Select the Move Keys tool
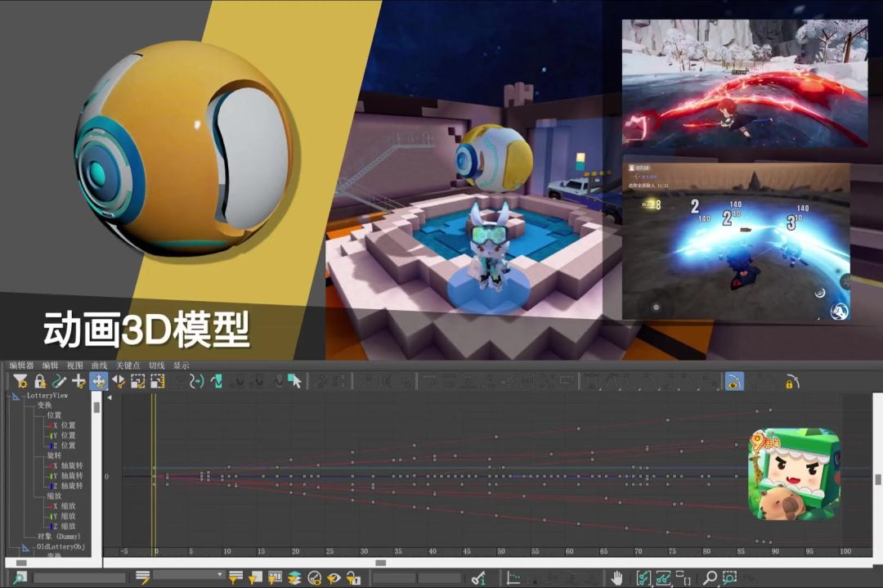Image resolution: width=883 pixels, height=588 pixels. point(98,381)
